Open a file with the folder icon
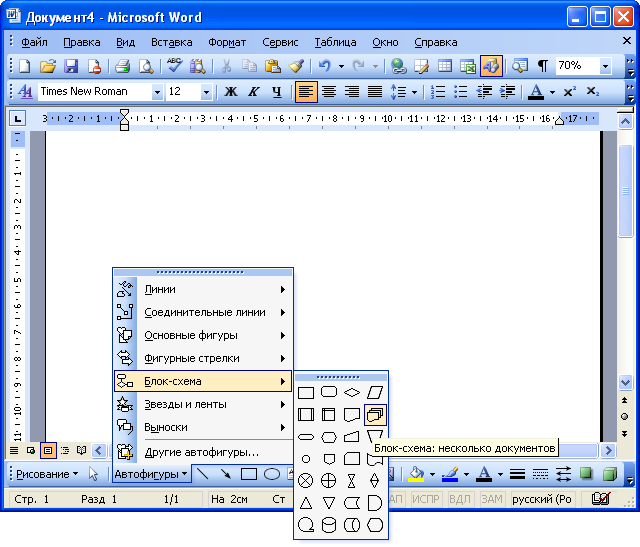Viewport: 640px width, 547px height. click(x=48, y=66)
